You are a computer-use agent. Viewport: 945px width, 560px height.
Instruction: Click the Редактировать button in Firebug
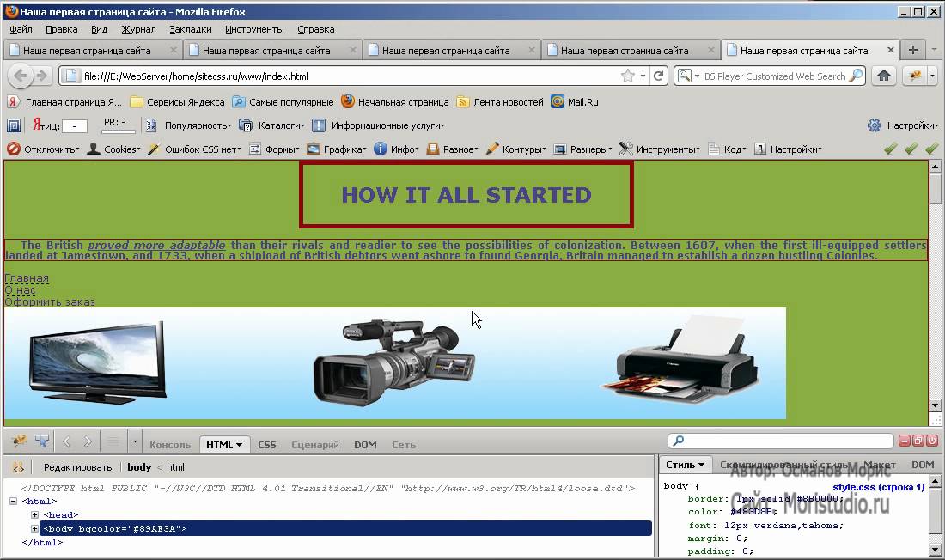tap(77, 467)
